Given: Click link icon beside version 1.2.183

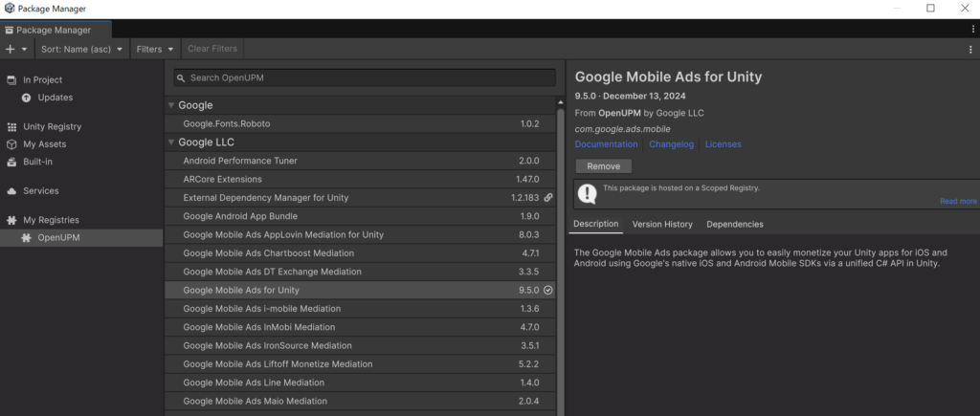Looking at the screenshot, I should pyautogui.click(x=548, y=197).
